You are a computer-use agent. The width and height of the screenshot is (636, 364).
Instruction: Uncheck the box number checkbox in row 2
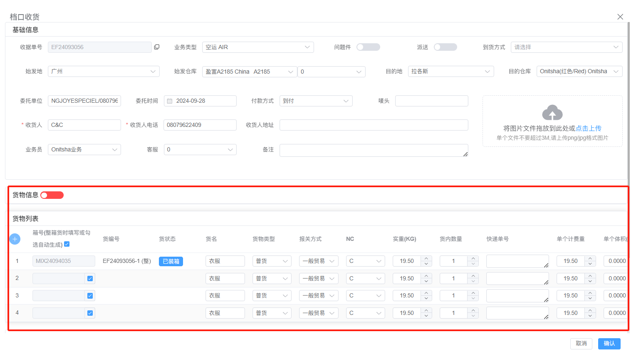click(90, 278)
